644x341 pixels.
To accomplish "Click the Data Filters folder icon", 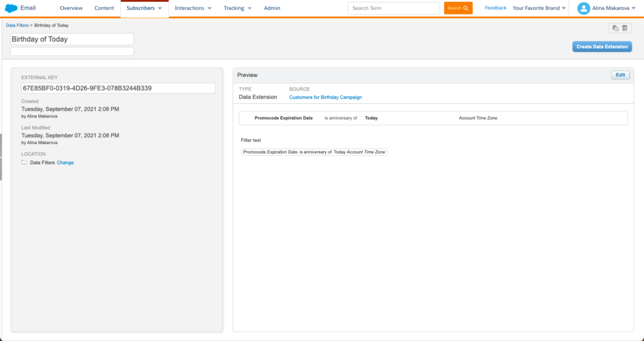I will point(24,163).
